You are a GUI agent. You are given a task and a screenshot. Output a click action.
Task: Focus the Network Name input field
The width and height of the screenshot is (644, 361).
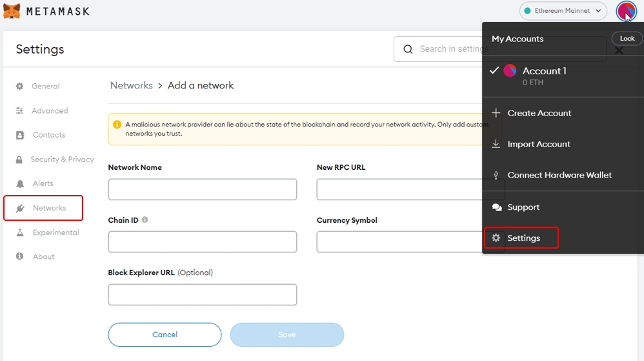point(202,190)
